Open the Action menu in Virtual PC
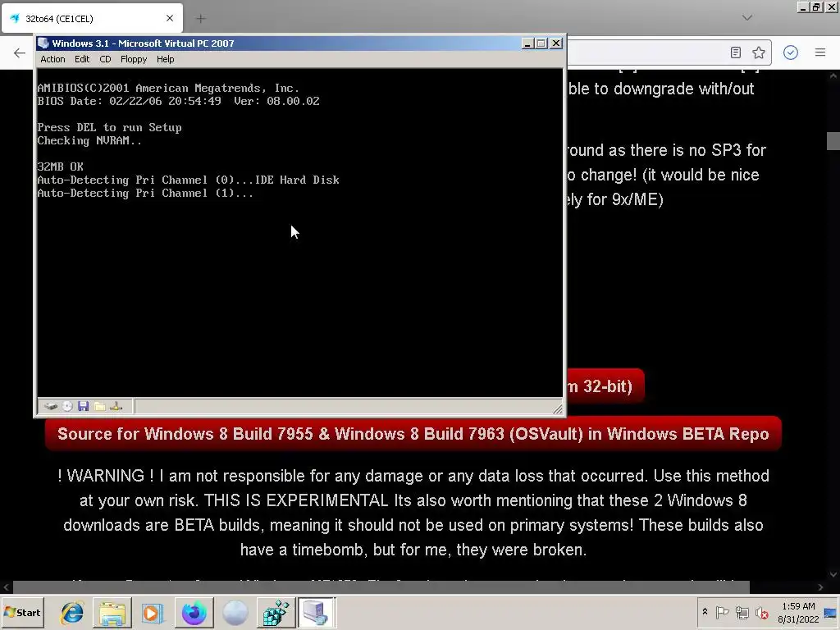The image size is (840, 630). click(52, 59)
